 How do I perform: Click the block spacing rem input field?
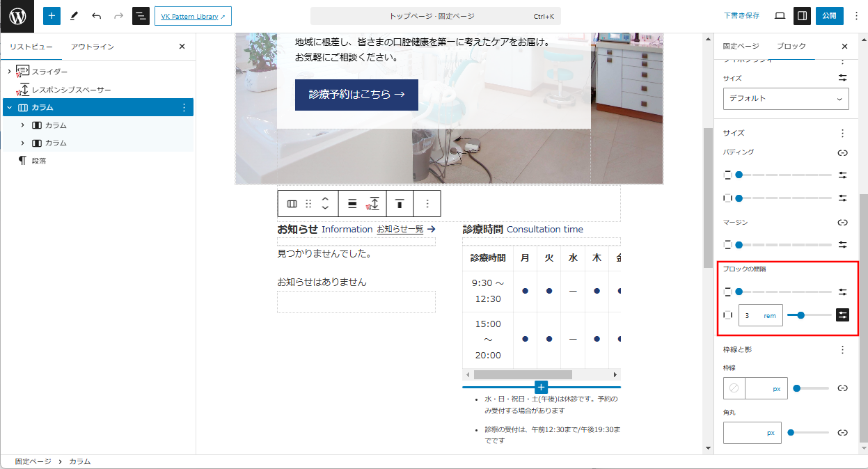click(x=750, y=315)
